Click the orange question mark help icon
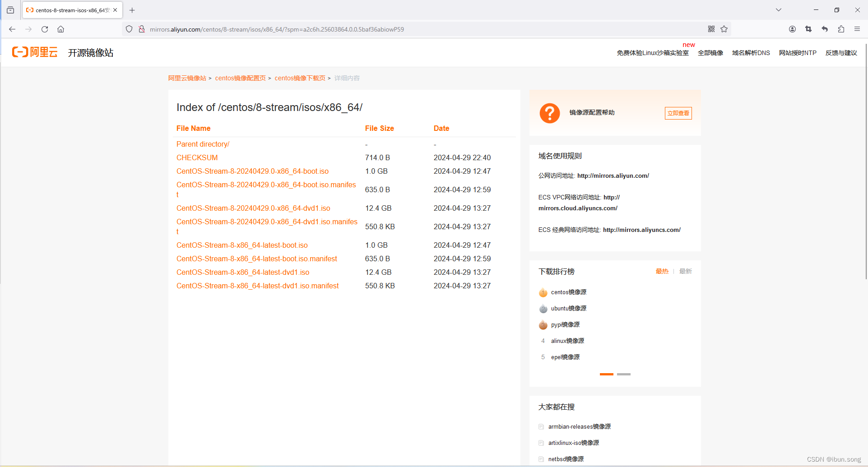 coord(550,113)
